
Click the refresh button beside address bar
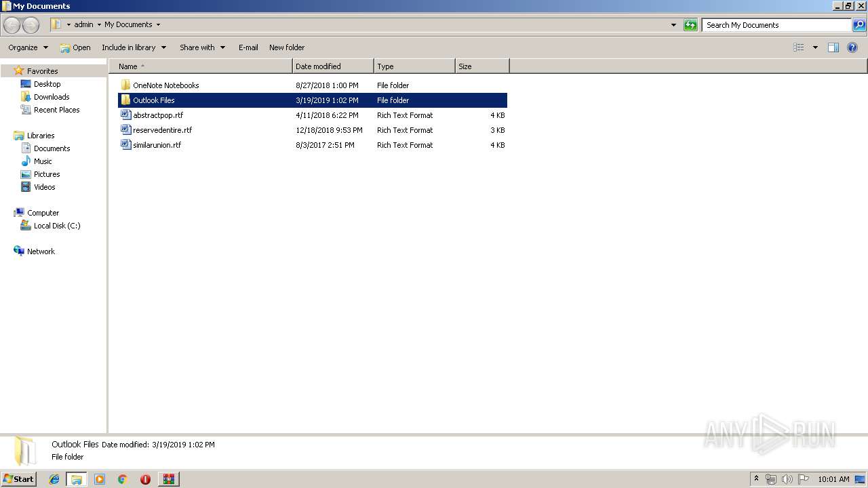tap(690, 25)
